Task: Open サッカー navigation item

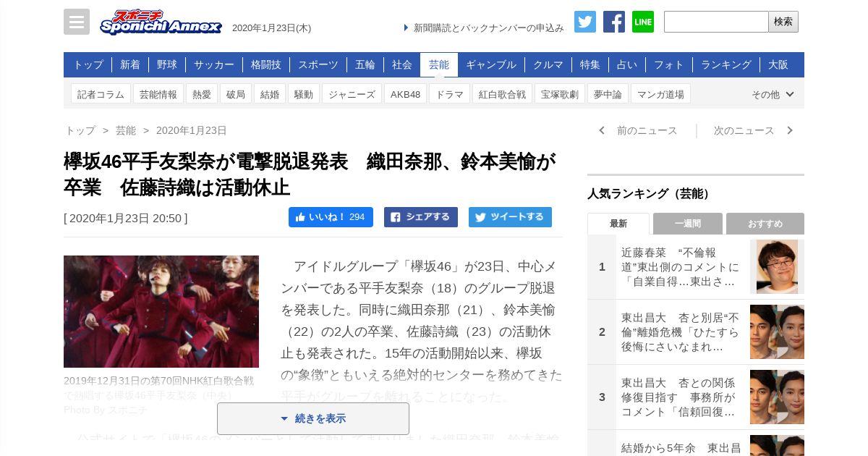Action: tap(214, 64)
